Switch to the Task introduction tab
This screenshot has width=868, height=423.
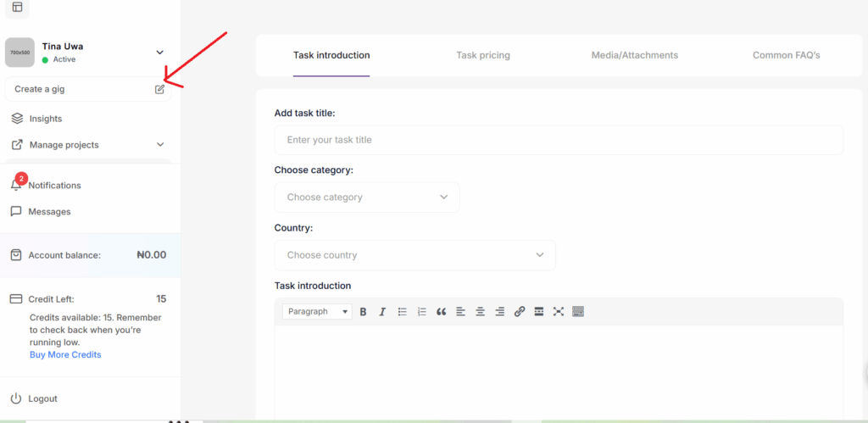point(331,55)
